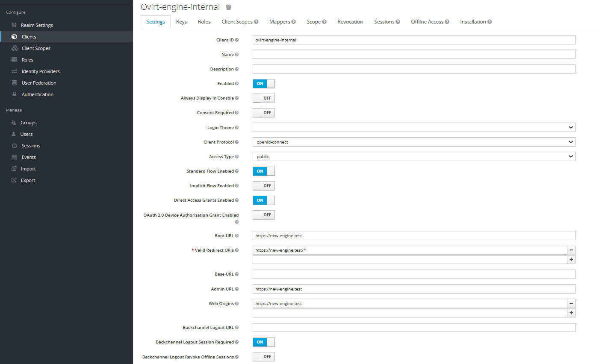This screenshot has height=364, width=605.
Task: Switch to the Keys tab
Action: point(181,22)
